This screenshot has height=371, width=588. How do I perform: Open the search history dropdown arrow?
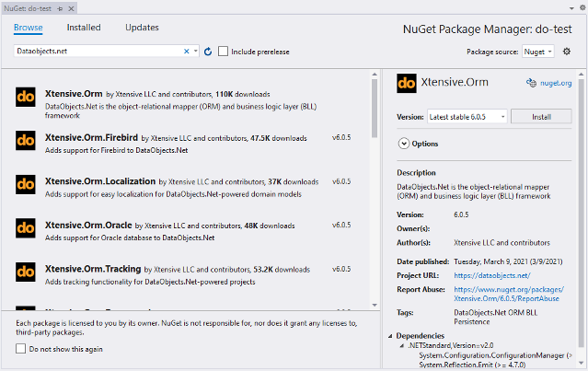tap(196, 51)
